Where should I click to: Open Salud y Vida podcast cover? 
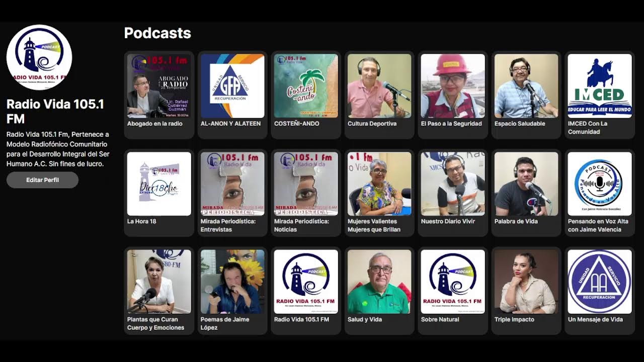[x=379, y=282]
